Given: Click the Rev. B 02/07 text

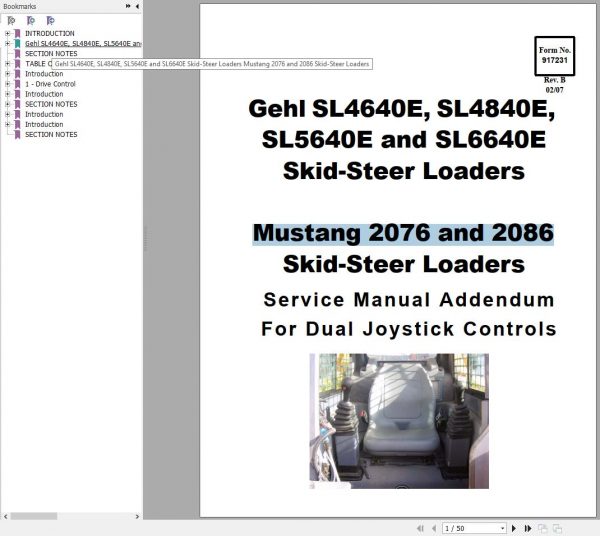Looking at the screenshot, I should point(554,85).
